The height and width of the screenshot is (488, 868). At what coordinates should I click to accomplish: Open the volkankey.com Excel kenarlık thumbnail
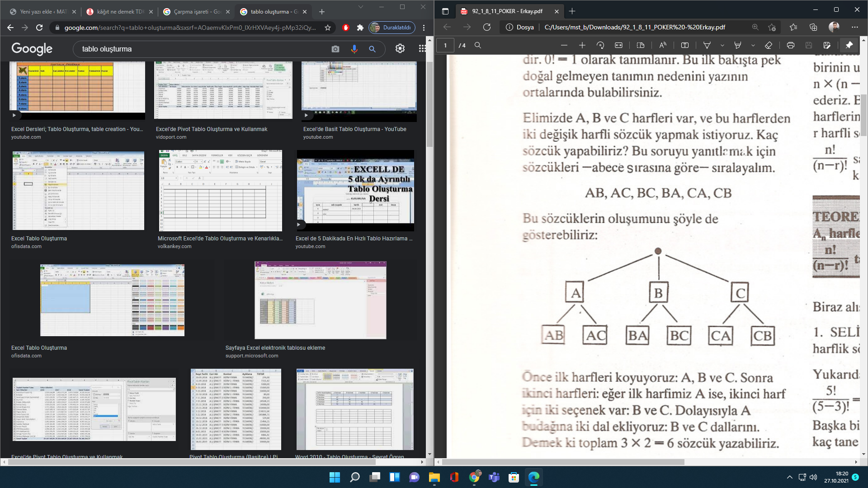click(221, 191)
